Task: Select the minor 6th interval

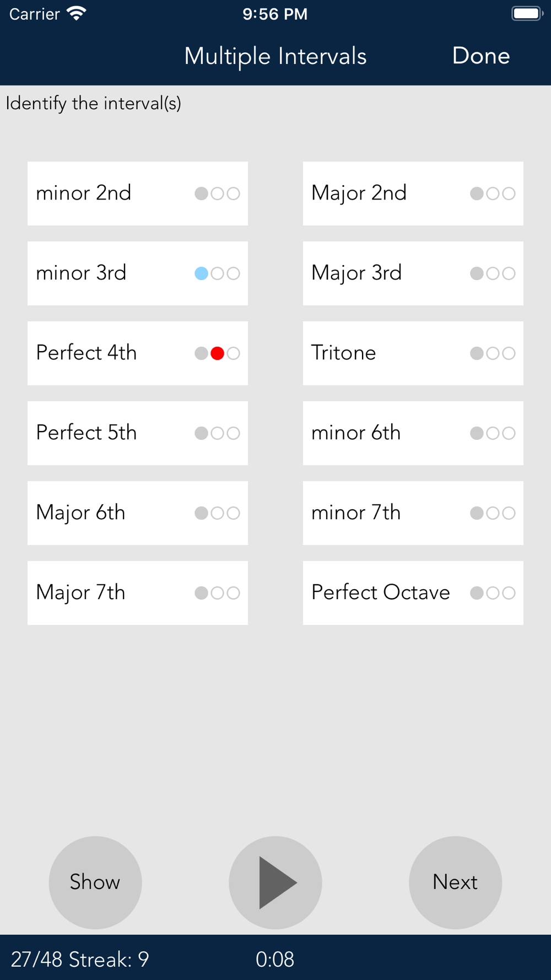Action: coord(413,433)
